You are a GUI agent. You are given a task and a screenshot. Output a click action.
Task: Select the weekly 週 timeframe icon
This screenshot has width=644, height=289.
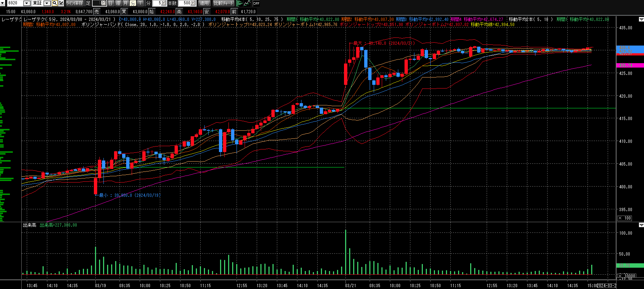click(118, 3)
